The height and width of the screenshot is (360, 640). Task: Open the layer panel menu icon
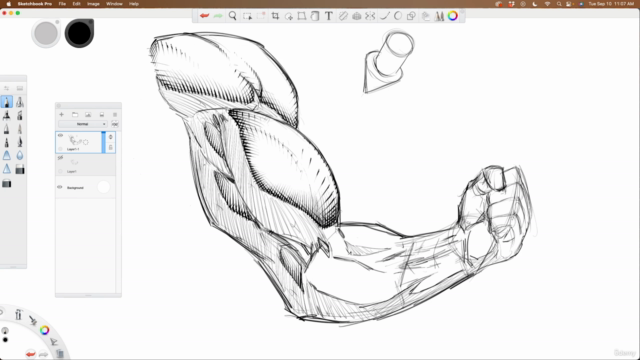point(115,115)
